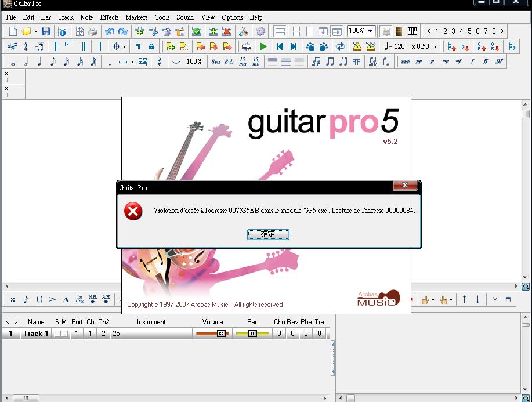Expand the tuplet dropdown arrow

point(132,61)
